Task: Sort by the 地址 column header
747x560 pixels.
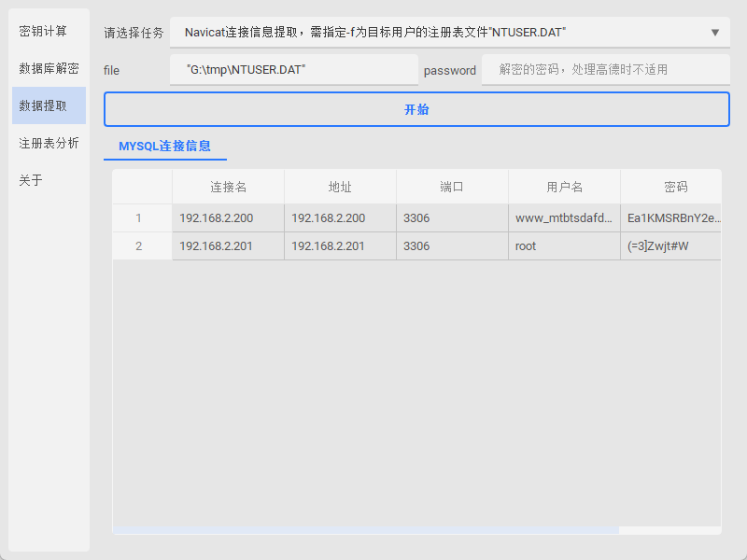Action: click(340, 187)
